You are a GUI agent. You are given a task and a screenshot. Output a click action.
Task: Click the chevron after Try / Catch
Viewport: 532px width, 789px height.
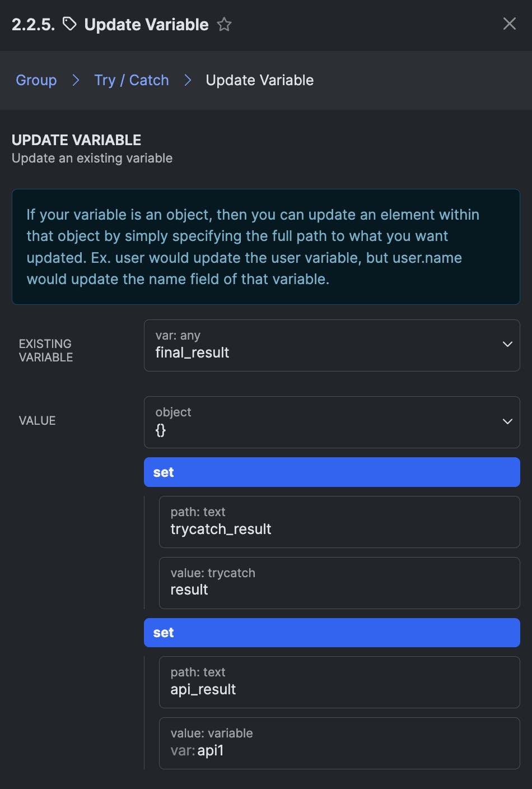(188, 80)
